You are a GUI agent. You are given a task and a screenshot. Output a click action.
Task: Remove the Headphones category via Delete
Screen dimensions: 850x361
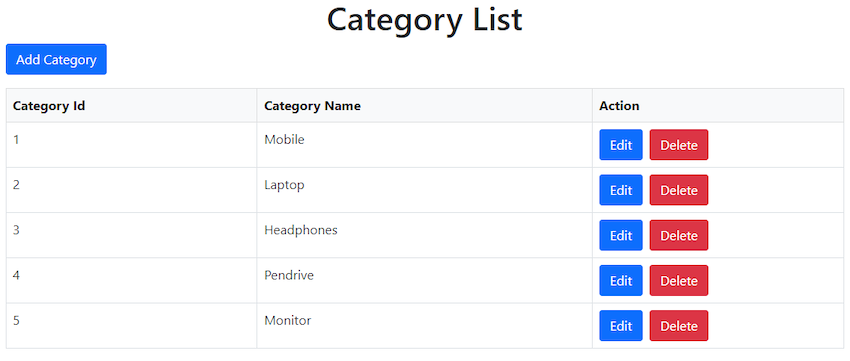point(679,235)
